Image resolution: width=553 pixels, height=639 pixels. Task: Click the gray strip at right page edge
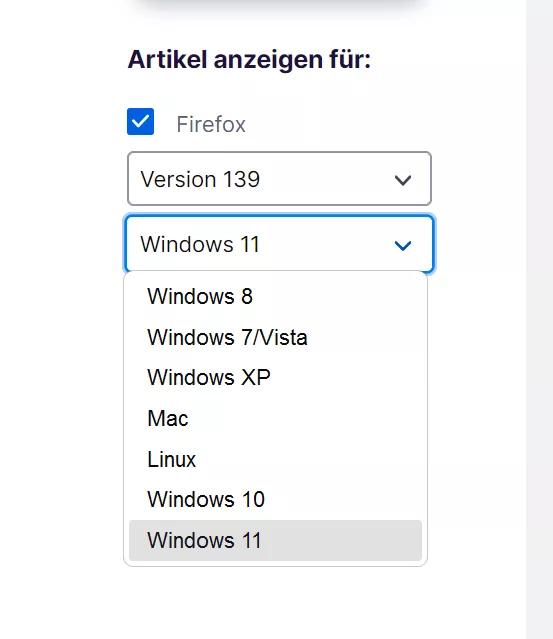click(x=540, y=320)
